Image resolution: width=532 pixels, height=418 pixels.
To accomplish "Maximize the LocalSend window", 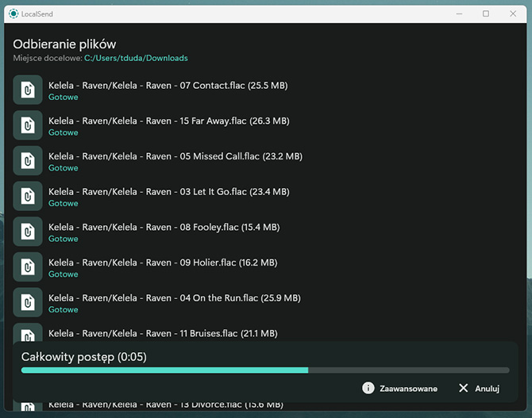I will pyautogui.click(x=486, y=14).
